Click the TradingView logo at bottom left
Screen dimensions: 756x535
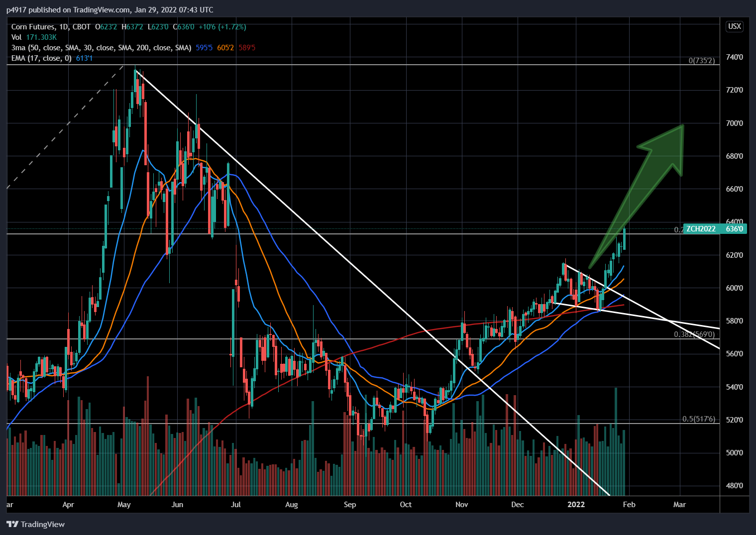point(35,524)
